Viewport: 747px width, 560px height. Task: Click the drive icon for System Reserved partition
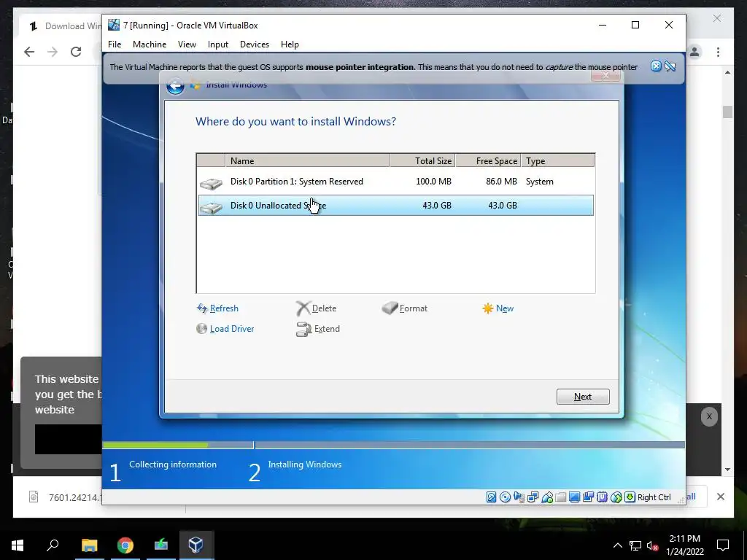(x=211, y=183)
